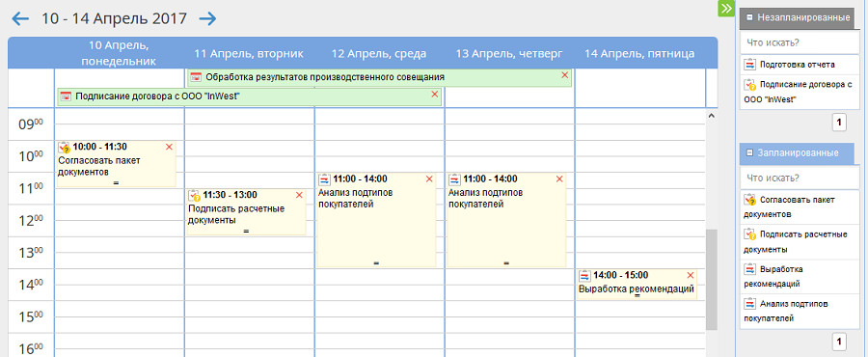Click icon beside planned 'Согласовать пакет документов'
868x357 pixels.
[x=749, y=200]
